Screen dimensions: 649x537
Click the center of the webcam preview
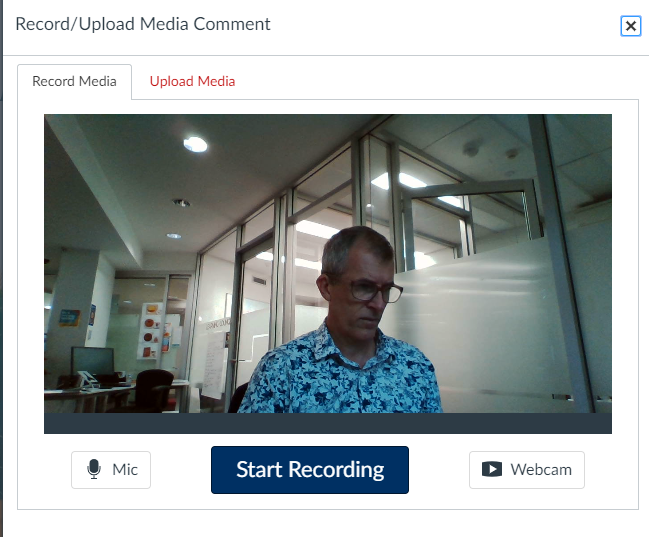point(327,263)
